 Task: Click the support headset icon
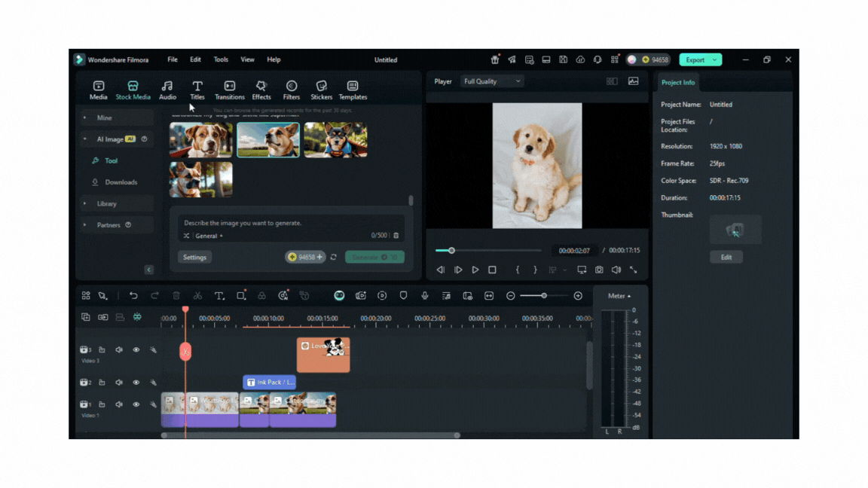point(598,59)
